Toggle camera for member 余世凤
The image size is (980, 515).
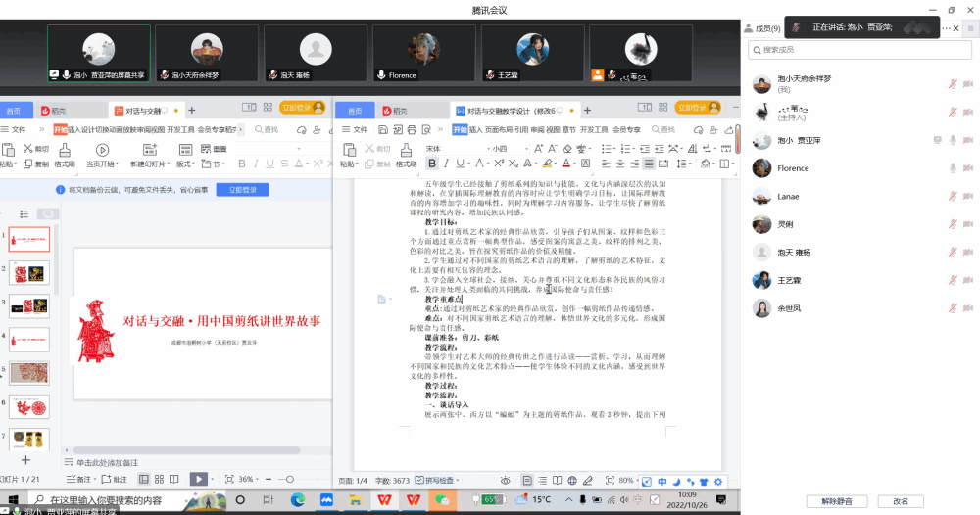tap(968, 308)
